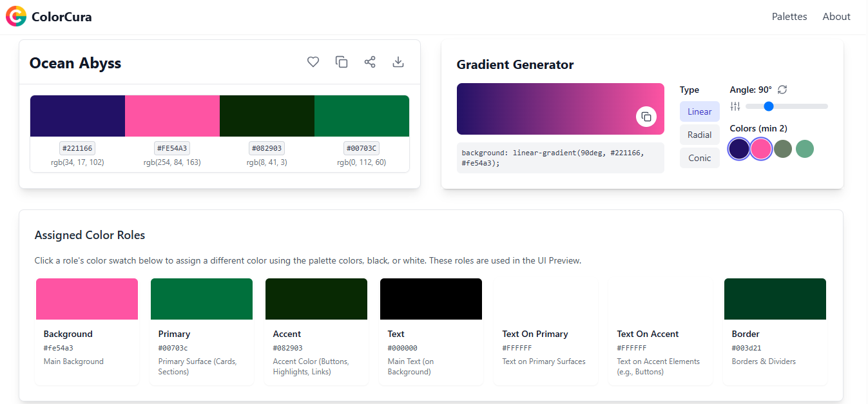Open the Palettes page
868x404 pixels.
pos(789,17)
